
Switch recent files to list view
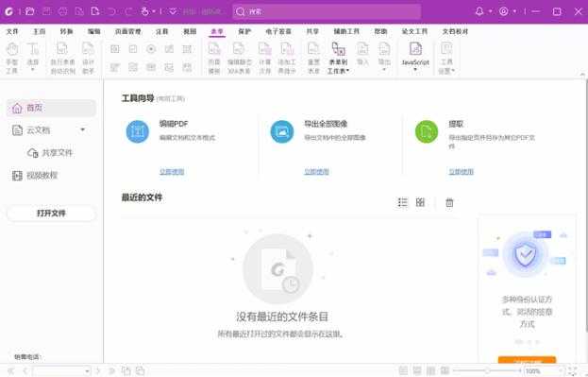[402, 202]
